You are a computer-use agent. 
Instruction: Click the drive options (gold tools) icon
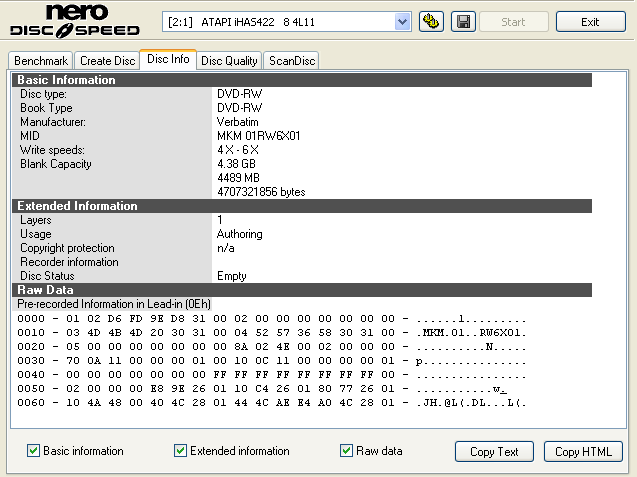click(x=431, y=22)
